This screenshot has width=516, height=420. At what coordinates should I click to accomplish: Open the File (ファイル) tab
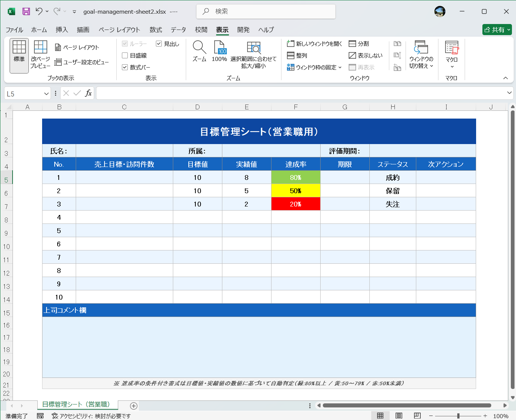(14, 30)
